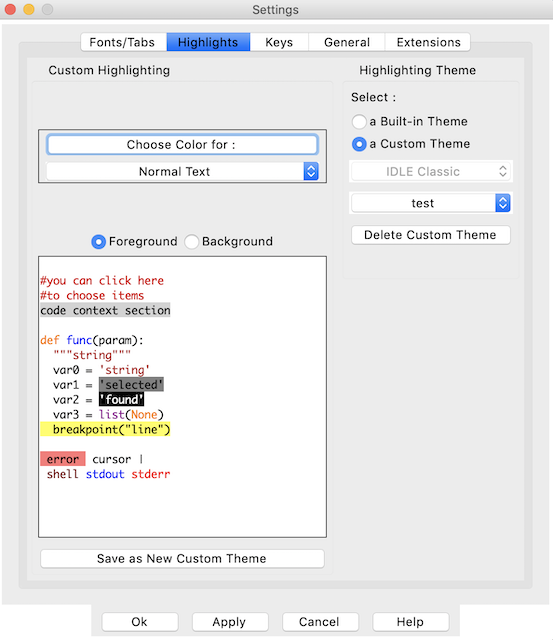Go to the General tab
The height and width of the screenshot is (640, 553).
(x=347, y=42)
